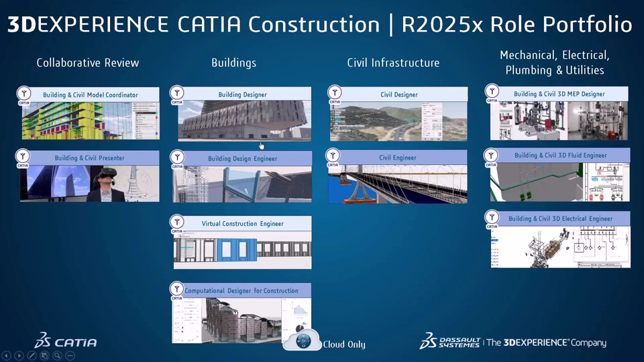The width and height of the screenshot is (644, 362).
Task: Click CATIA icon on 3D MEP Designer card
Action: coord(492,93)
